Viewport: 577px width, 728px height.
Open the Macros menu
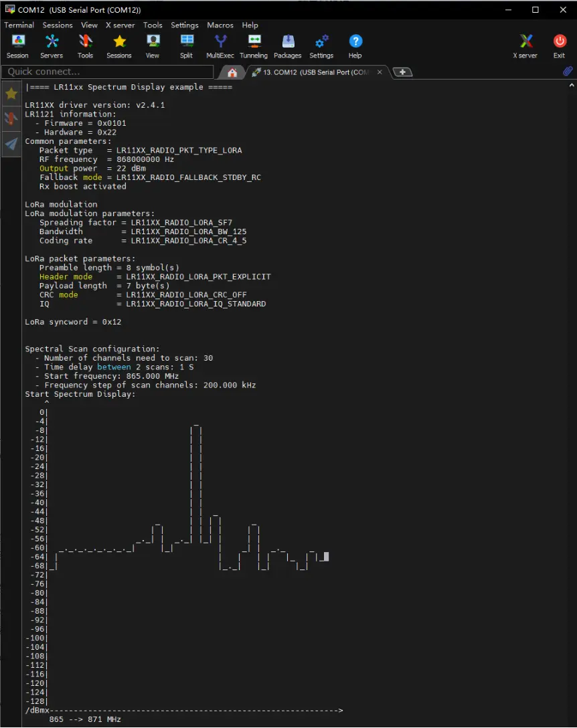(220, 25)
